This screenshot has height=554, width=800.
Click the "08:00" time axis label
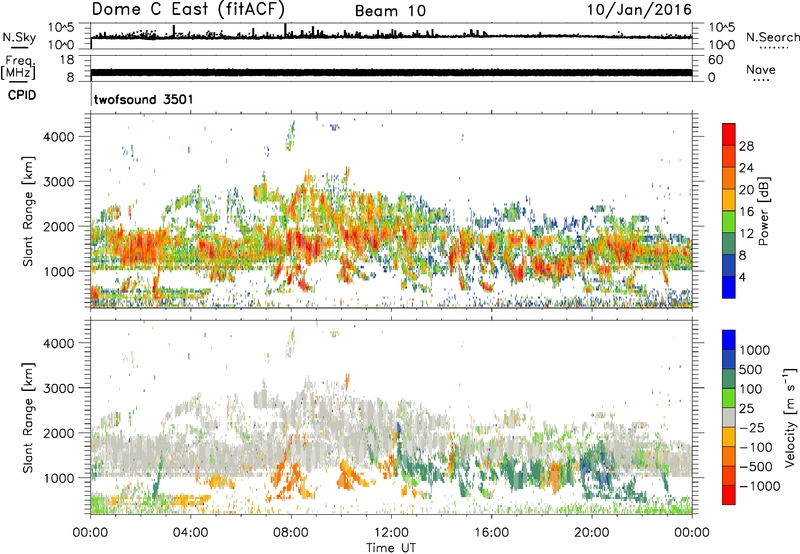tap(291, 533)
